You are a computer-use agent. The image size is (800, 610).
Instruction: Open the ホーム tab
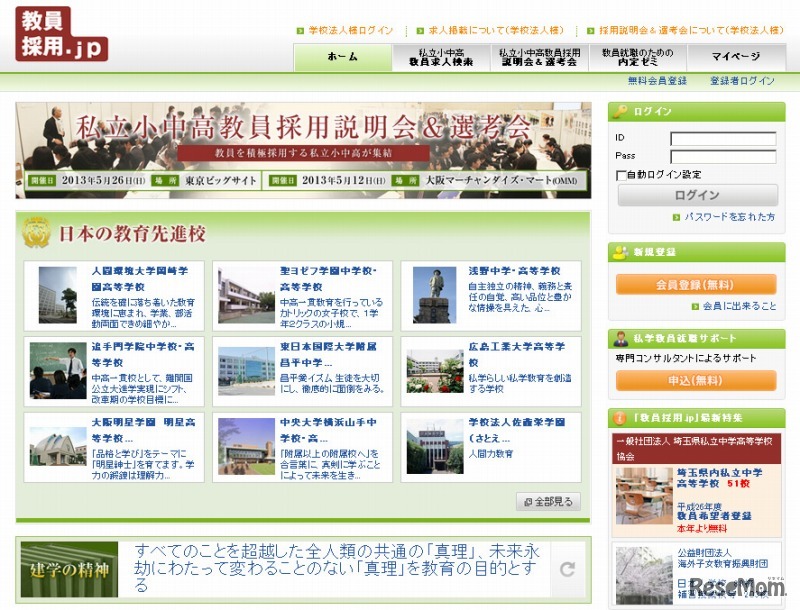[x=342, y=57]
